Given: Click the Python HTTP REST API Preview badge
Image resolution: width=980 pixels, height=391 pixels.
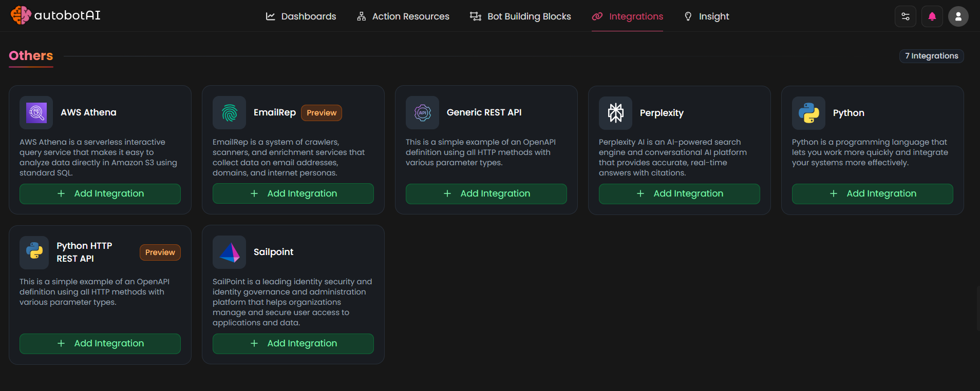Looking at the screenshot, I should 160,252.
